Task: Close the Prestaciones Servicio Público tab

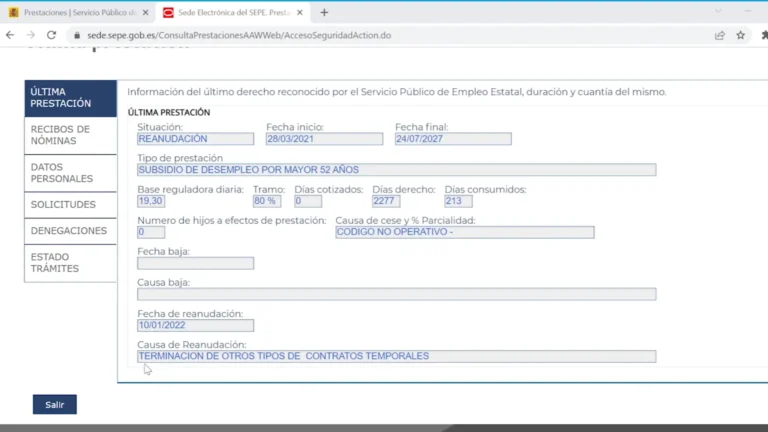Action: (145, 13)
